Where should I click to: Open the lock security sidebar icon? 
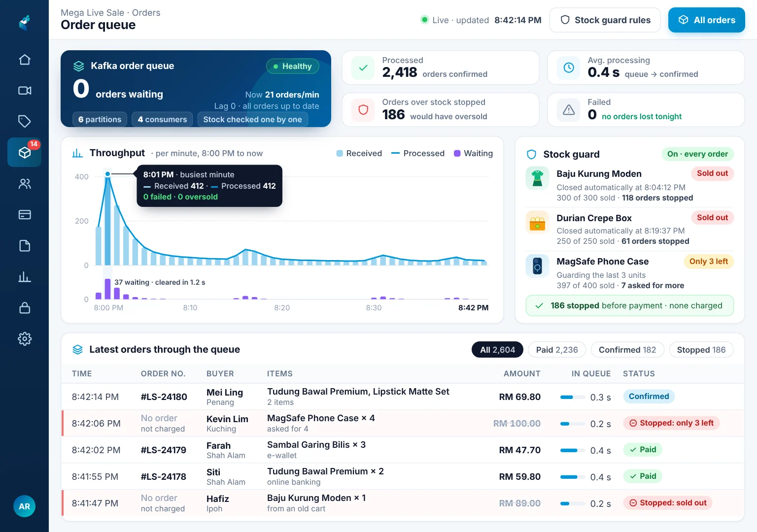click(x=25, y=308)
